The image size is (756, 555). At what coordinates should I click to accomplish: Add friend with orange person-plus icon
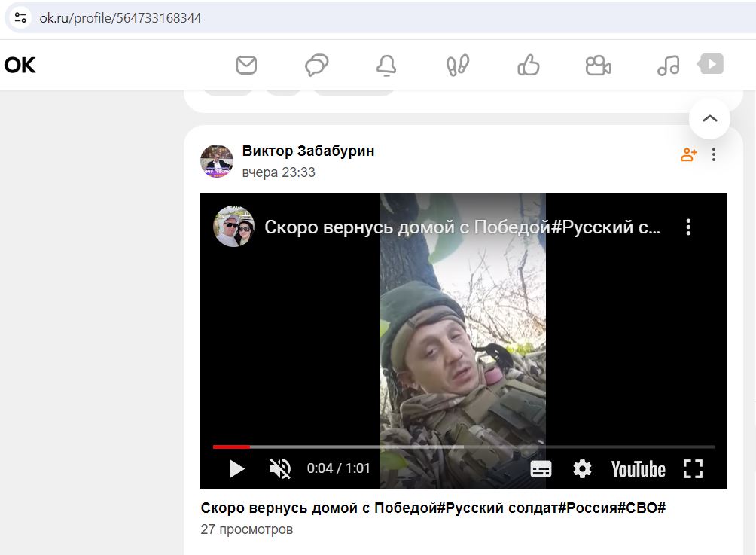[x=688, y=154]
